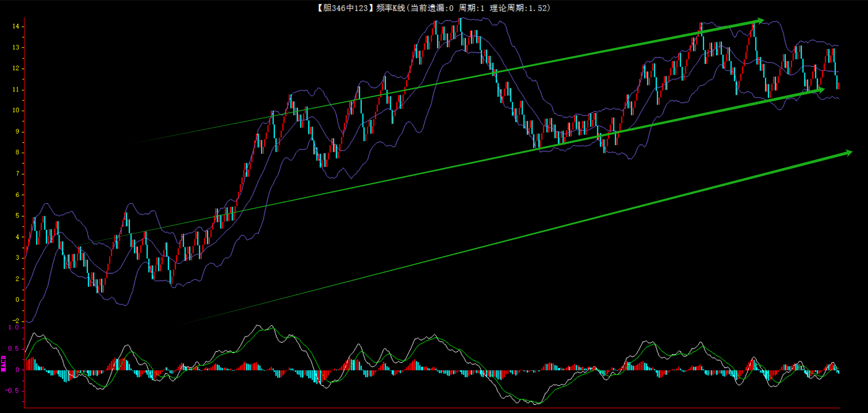Click MACD axis label -0.5

click(x=12, y=390)
